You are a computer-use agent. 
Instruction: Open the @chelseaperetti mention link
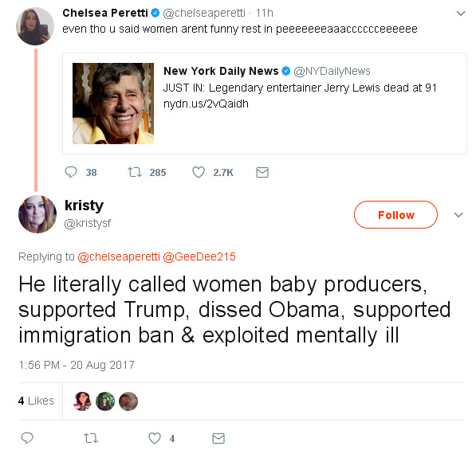[x=119, y=256]
